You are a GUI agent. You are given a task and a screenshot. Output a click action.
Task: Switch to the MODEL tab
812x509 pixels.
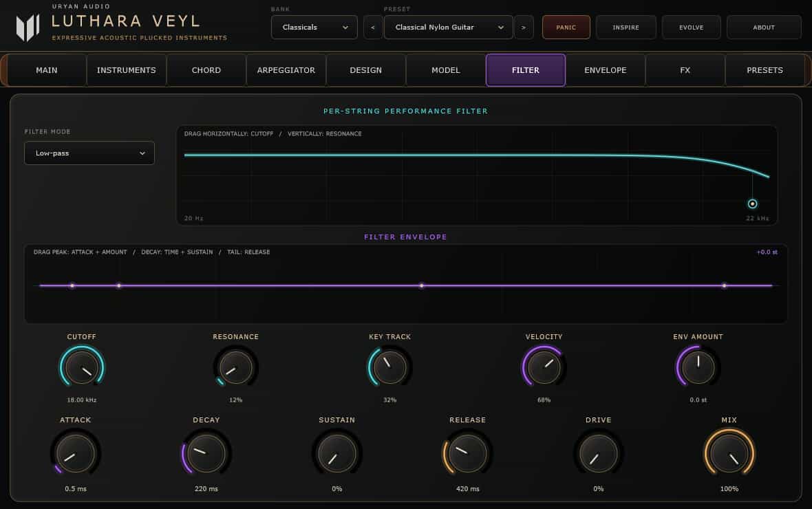445,70
